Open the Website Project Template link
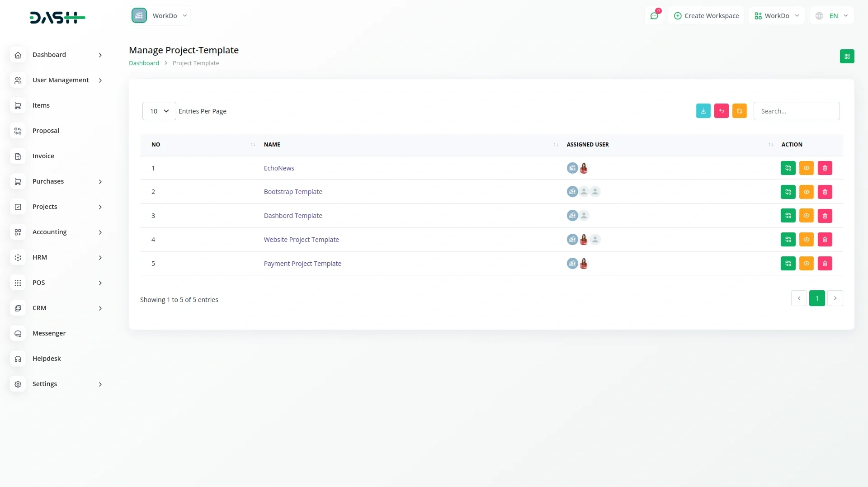Image resolution: width=868 pixels, height=487 pixels. click(x=301, y=240)
